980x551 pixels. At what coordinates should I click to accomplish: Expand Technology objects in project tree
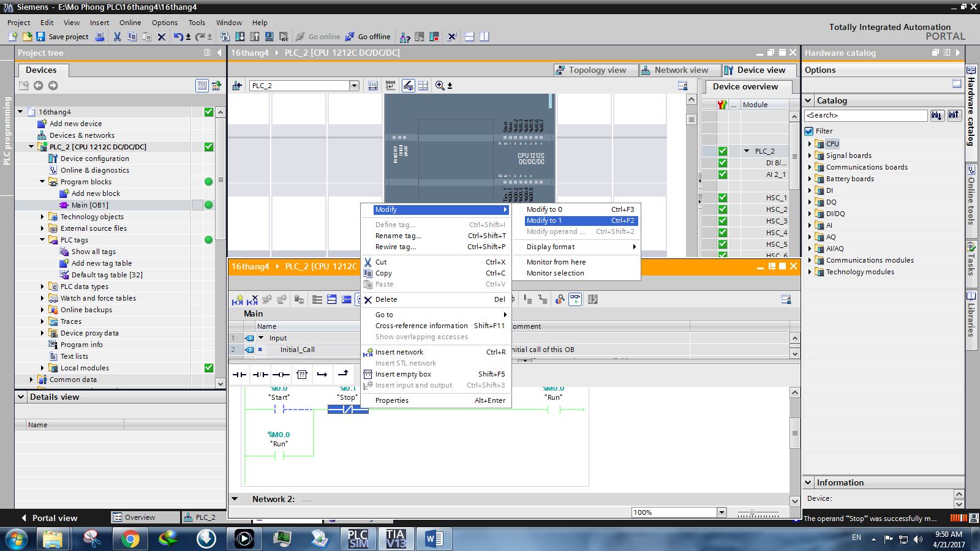42,217
